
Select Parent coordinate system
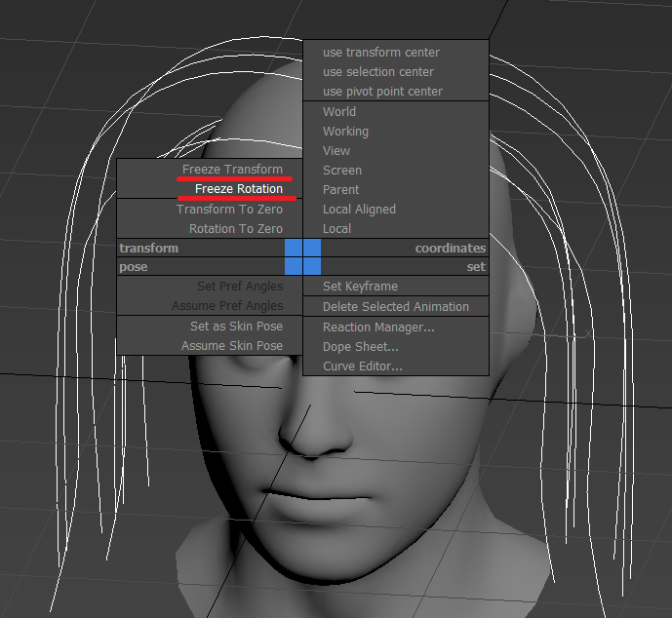click(340, 190)
